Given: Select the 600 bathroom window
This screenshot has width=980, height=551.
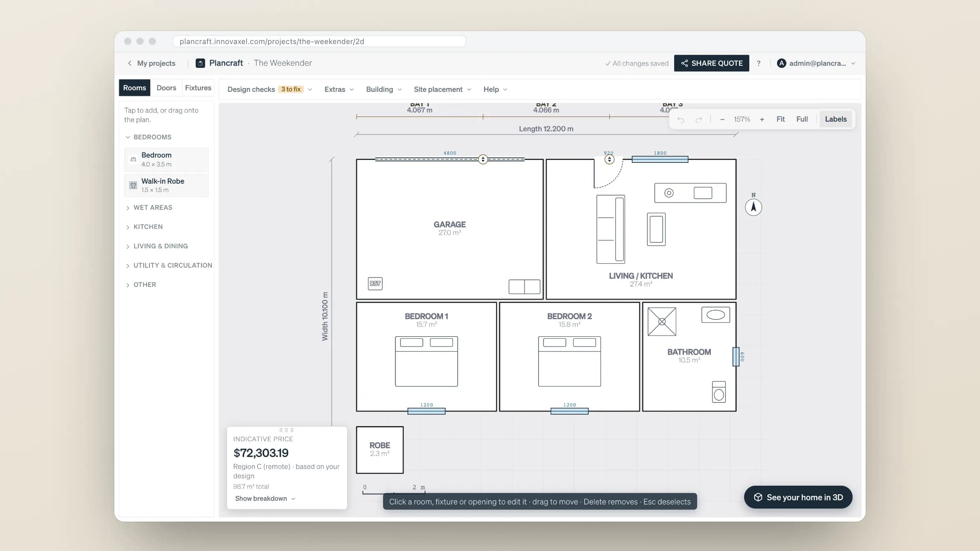Looking at the screenshot, I should pyautogui.click(x=736, y=357).
